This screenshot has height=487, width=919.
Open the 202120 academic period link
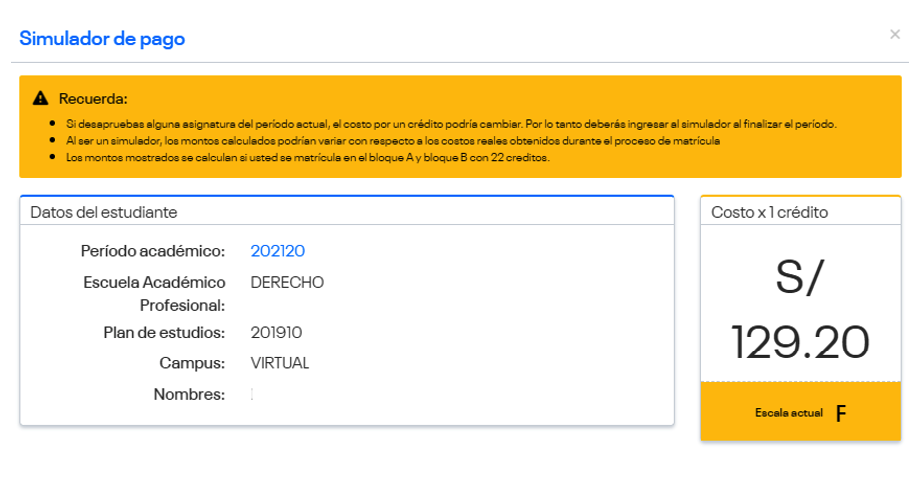click(x=277, y=251)
